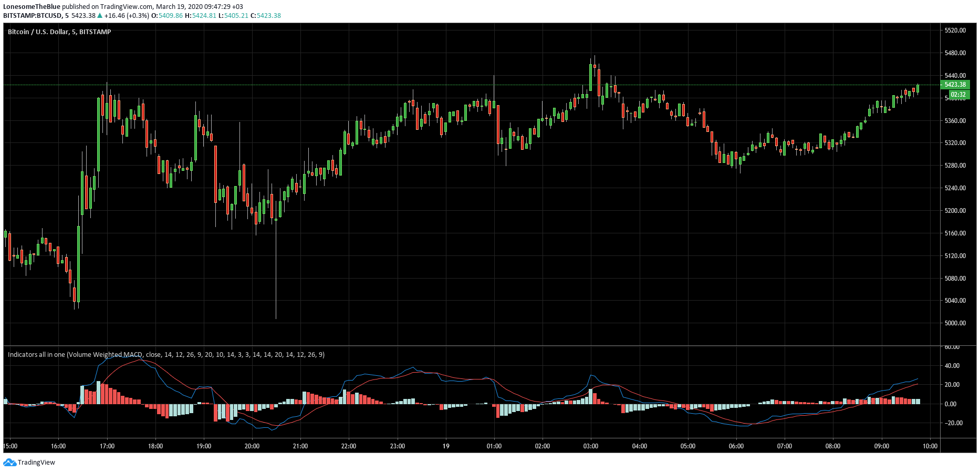Click the low price value L:5405.21
Image resolution: width=980 pixels, height=472 pixels.
(x=233, y=16)
